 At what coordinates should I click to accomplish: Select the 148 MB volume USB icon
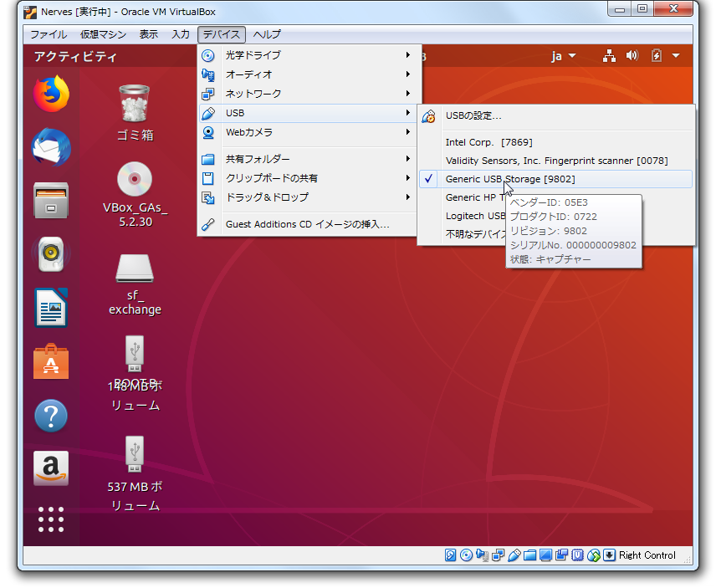point(135,373)
